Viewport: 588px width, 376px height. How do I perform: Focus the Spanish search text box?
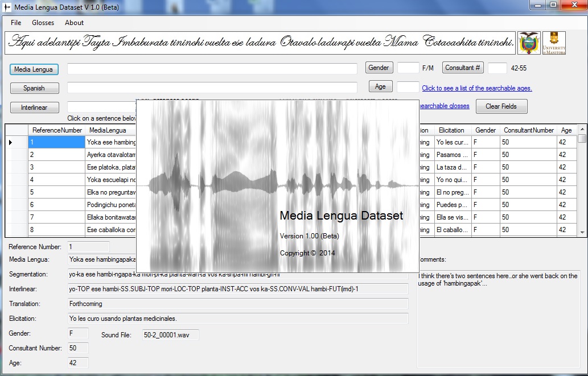(212, 88)
